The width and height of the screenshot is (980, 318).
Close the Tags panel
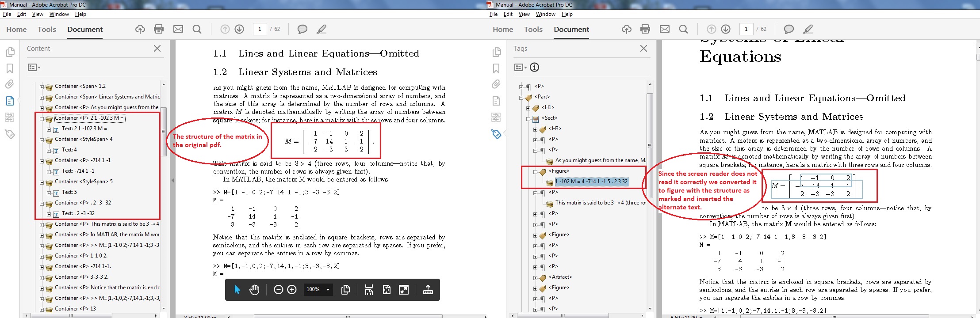(643, 48)
